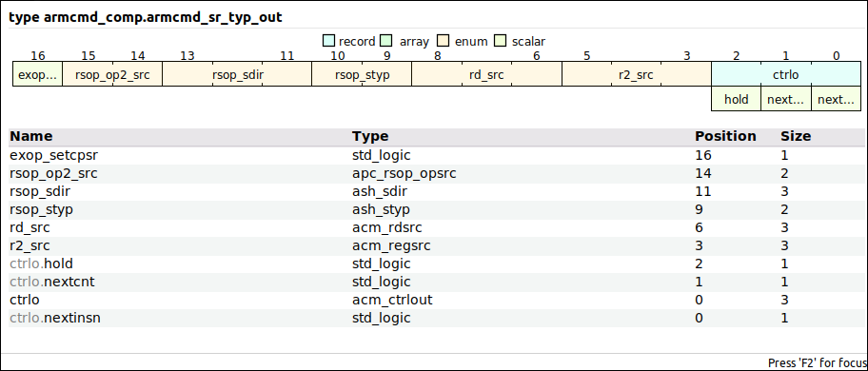Select the ctrlo.nextcnt row name
This screenshot has height=371, width=868.
[x=52, y=282]
